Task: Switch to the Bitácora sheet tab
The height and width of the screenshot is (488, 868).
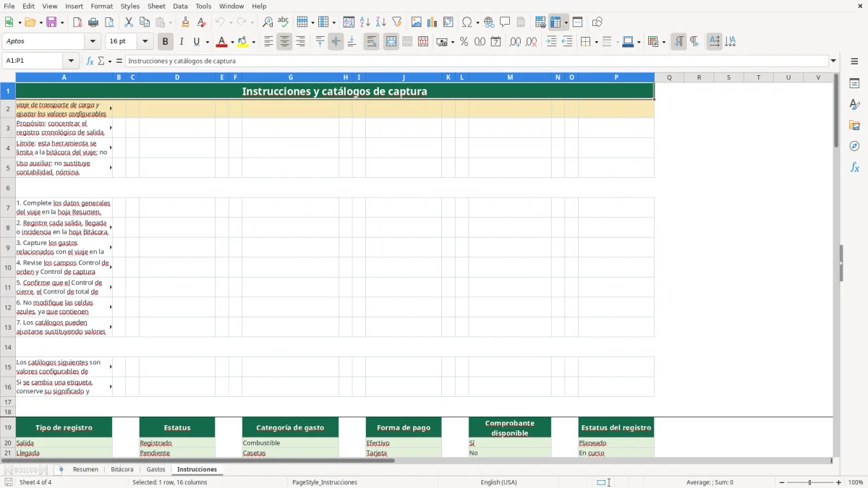Action: coord(122,469)
